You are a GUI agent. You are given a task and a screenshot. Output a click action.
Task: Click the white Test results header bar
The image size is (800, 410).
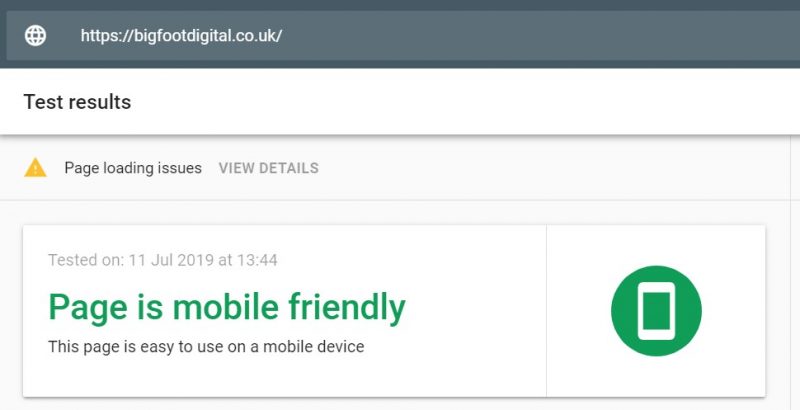400,102
